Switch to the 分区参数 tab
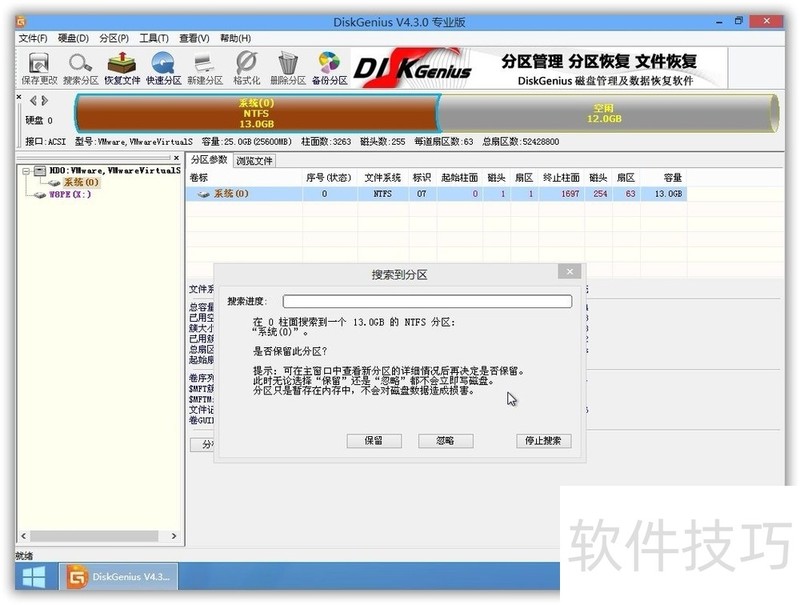 [209, 160]
